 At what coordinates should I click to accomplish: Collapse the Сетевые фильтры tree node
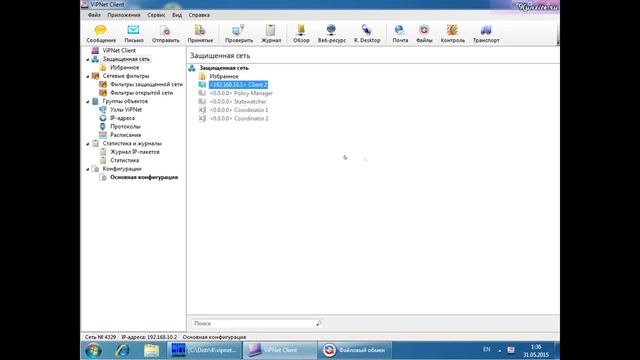[x=88, y=76]
